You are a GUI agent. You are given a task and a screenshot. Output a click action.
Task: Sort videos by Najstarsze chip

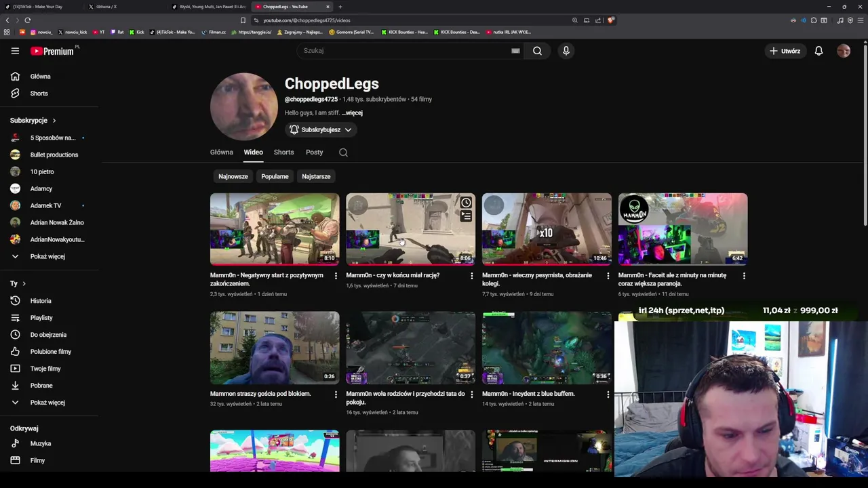coord(316,176)
